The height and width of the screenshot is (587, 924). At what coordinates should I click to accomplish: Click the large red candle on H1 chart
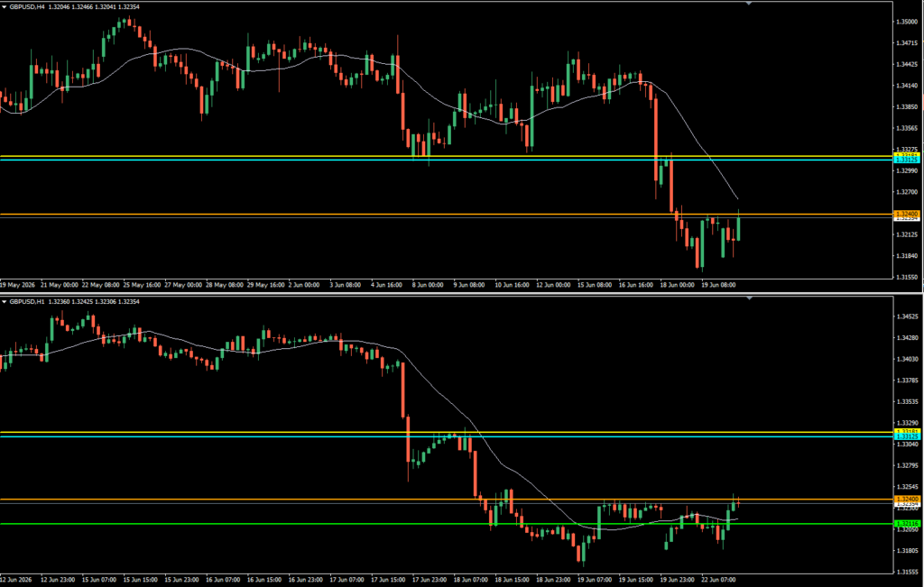pyautogui.click(x=403, y=390)
